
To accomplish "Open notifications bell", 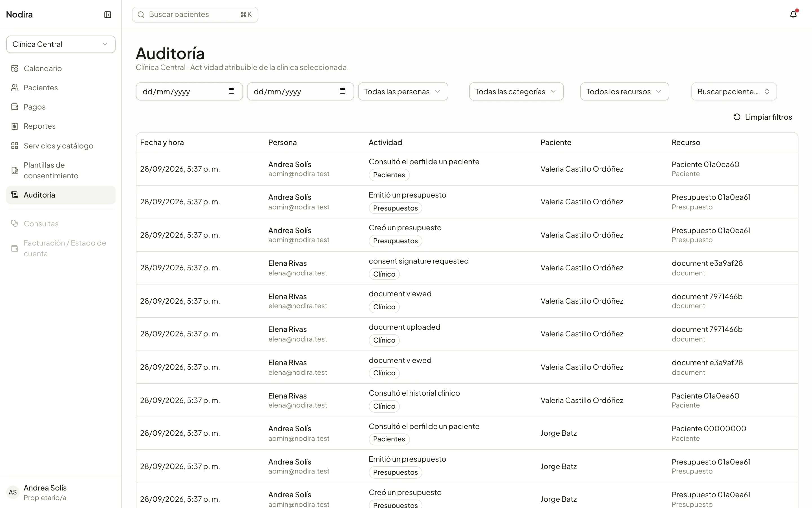I will [x=793, y=14].
